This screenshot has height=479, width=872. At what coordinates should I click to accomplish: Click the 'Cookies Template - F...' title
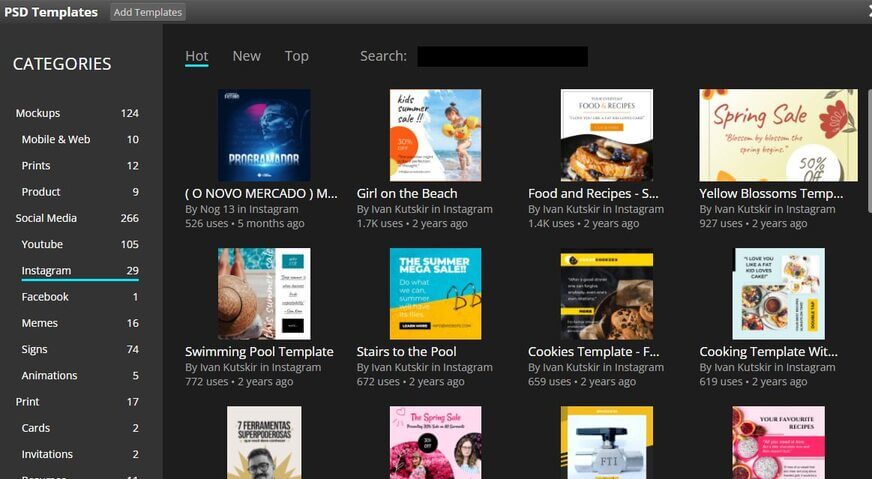(593, 352)
